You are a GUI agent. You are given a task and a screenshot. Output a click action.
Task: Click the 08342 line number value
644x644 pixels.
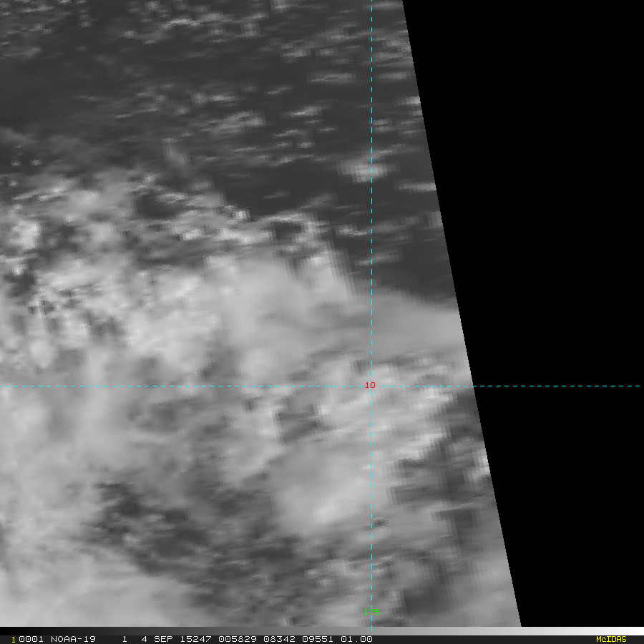point(279,639)
